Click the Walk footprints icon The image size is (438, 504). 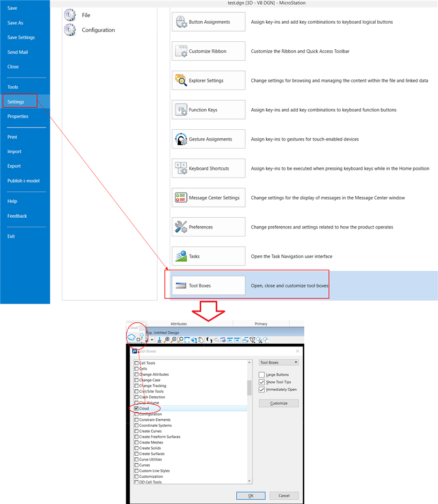point(209,340)
